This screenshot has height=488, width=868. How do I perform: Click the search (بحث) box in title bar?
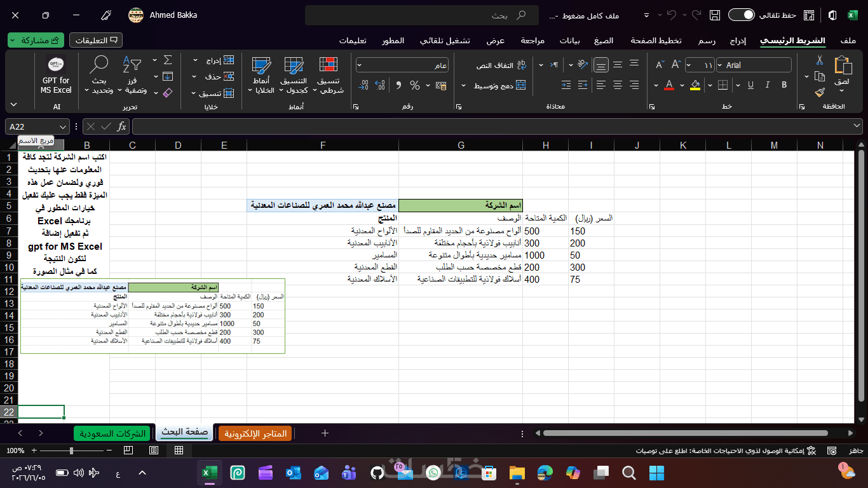(422, 15)
